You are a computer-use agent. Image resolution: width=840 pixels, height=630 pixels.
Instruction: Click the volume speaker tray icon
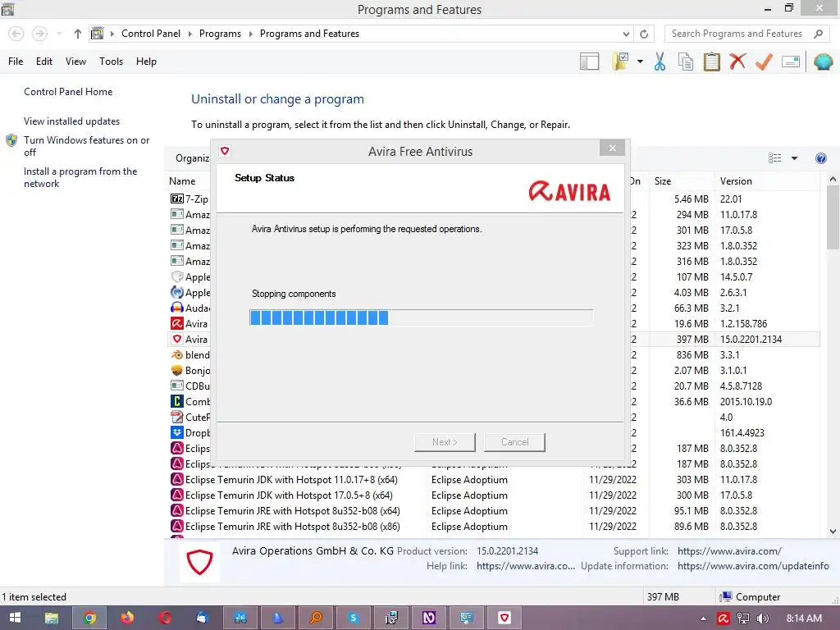click(763, 619)
